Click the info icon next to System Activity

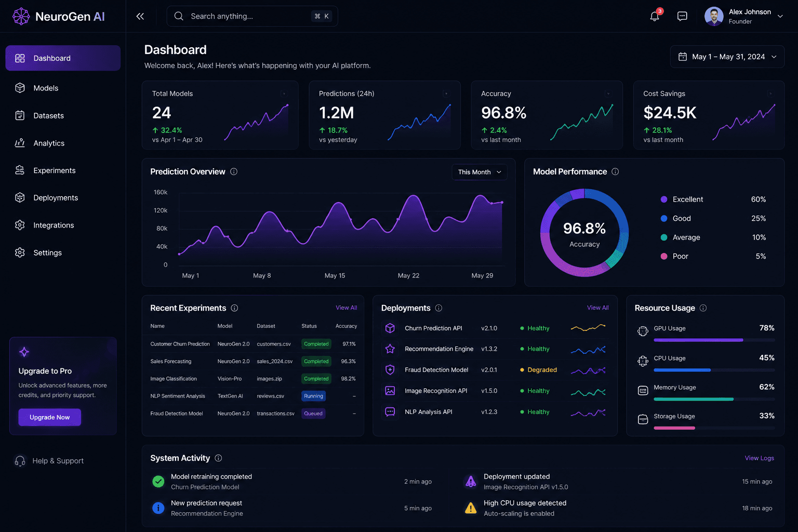point(218,458)
